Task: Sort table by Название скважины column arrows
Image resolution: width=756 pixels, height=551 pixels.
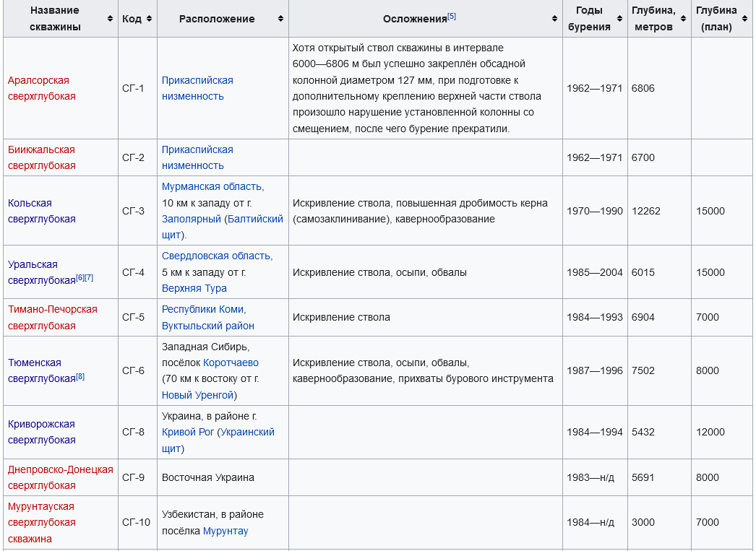Action: point(110,19)
